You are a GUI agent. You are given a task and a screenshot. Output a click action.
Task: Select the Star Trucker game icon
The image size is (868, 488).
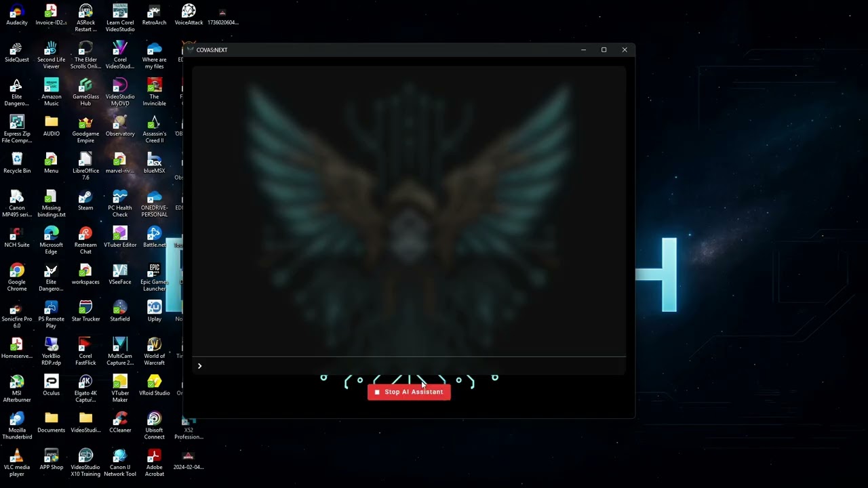(85, 311)
